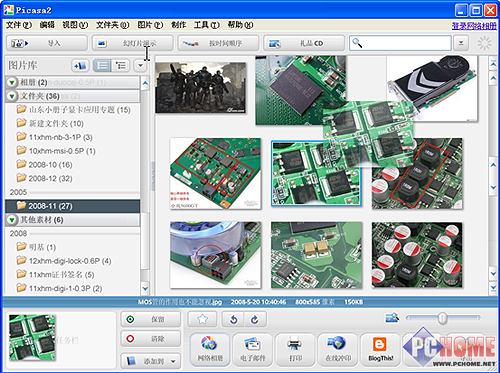Collapse the 其他素材 (6) section
The width and height of the screenshot is (500, 373).
(12, 220)
